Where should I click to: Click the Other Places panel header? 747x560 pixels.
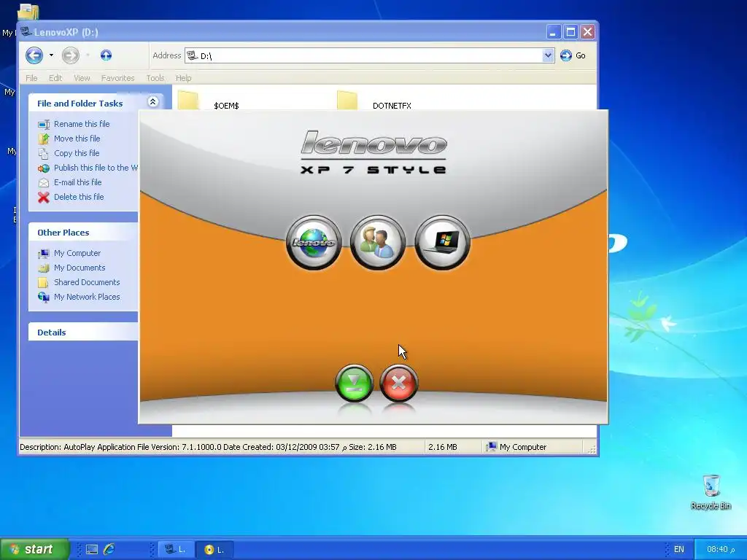coord(83,233)
